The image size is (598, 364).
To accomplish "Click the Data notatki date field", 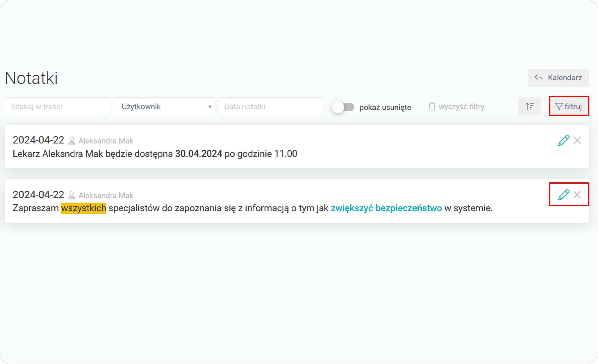I will pyautogui.click(x=271, y=106).
